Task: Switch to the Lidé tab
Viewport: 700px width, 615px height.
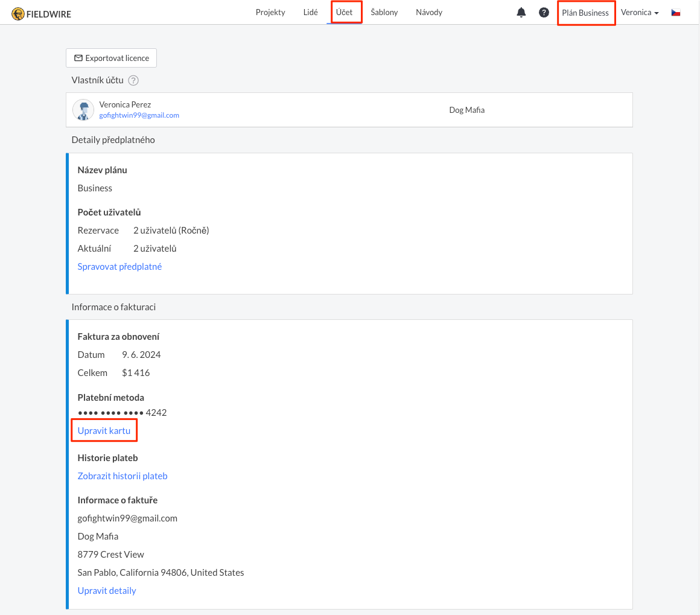Action: pyautogui.click(x=310, y=13)
